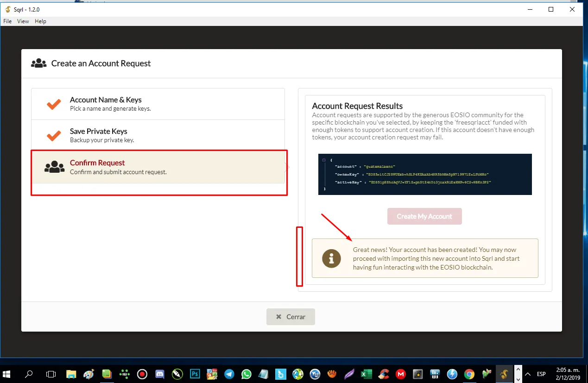Open Task View on the taskbar
The height and width of the screenshot is (383, 588).
point(51,374)
